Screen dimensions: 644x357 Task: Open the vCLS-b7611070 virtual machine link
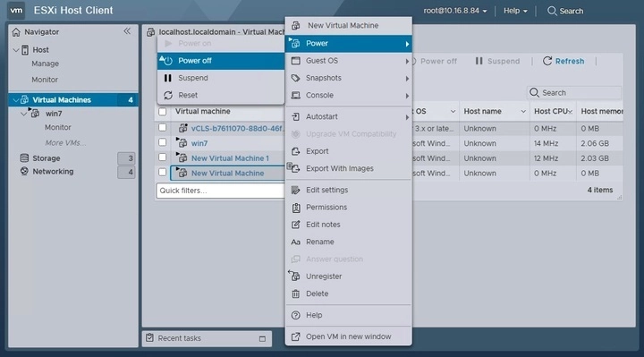coord(237,129)
